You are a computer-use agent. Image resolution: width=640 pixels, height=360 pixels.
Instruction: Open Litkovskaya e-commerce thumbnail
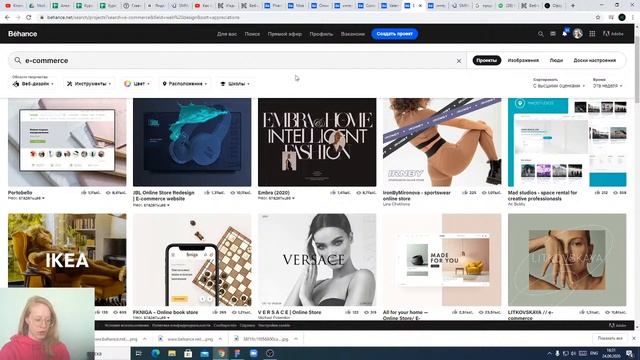567,260
